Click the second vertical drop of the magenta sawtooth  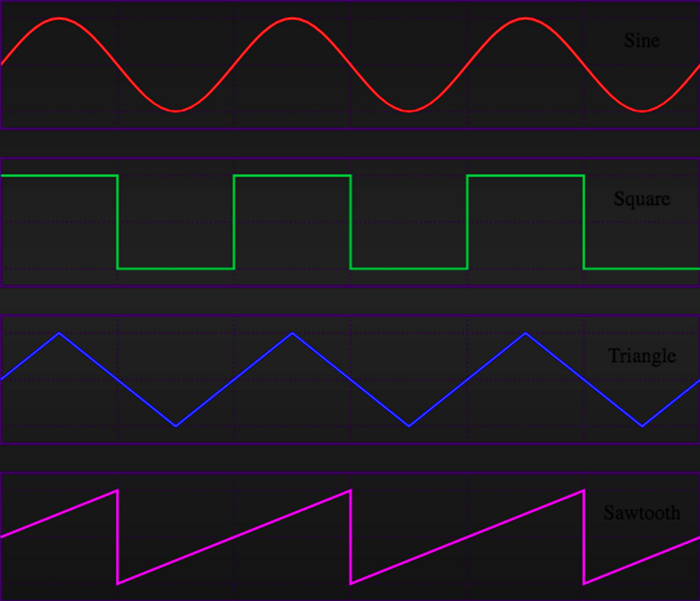[351, 536]
